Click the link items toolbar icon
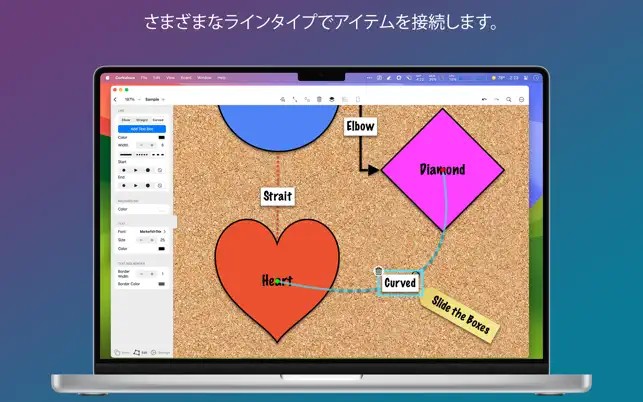The height and width of the screenshot is (402, 643). (x=307, y=99)
